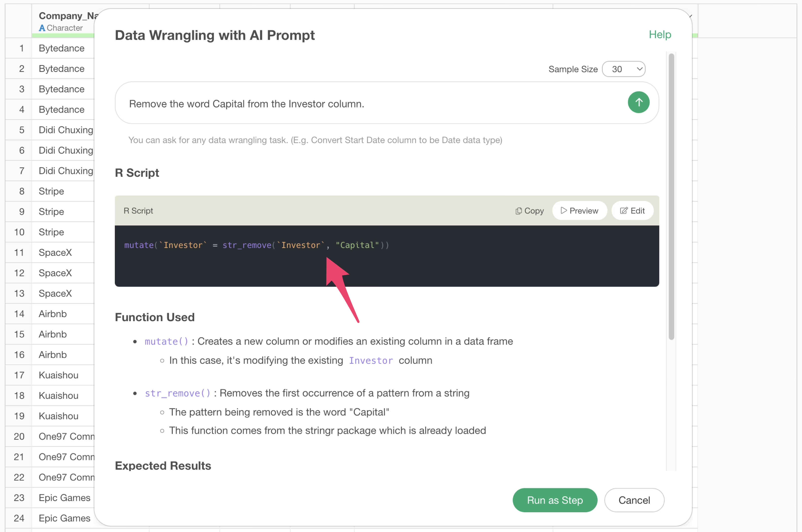Click the Character type icon under Company_Name
Screen dimensions: 802x532
coord(42,28)
